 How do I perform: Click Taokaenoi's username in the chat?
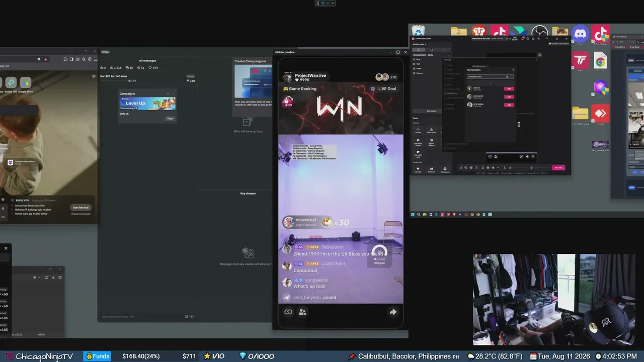[333, 247]
